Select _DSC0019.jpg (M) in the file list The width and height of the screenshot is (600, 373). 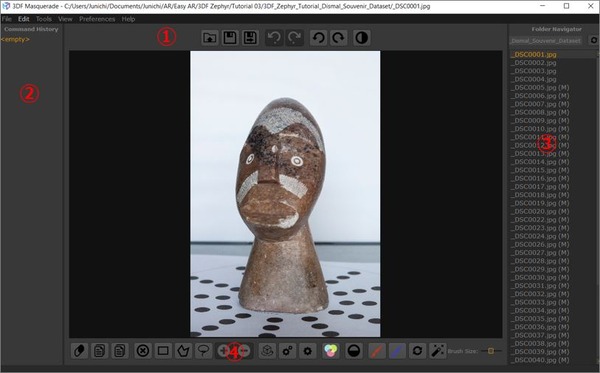pos(540,203)
